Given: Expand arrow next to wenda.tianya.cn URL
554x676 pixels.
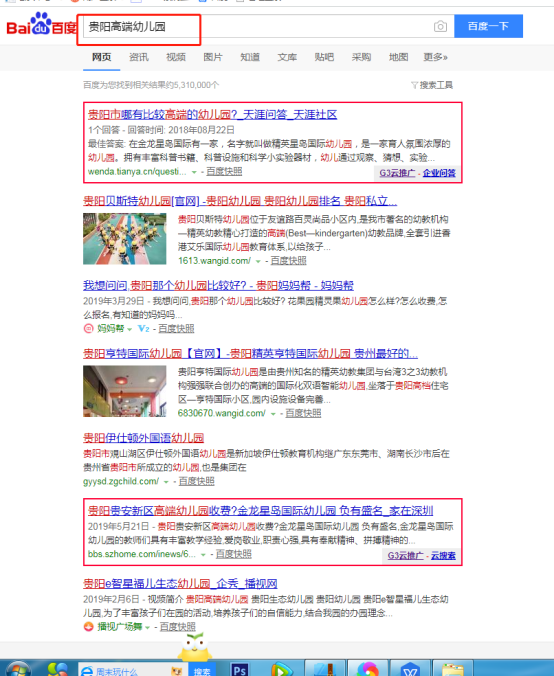Looking at the screenshot, I should [x=194, y=172].
